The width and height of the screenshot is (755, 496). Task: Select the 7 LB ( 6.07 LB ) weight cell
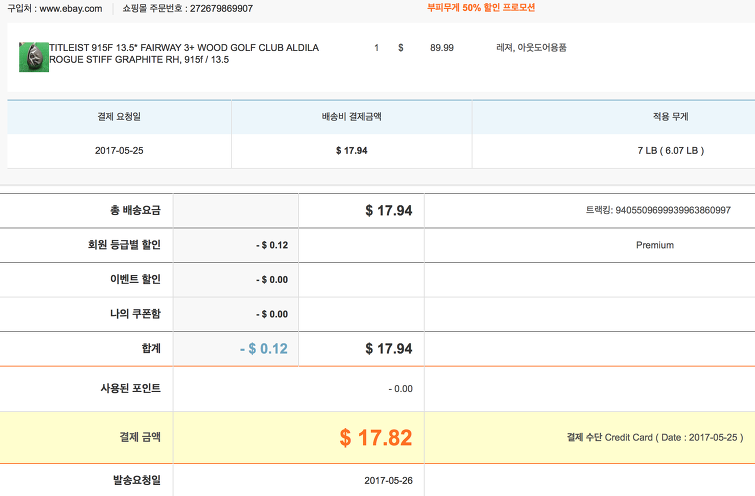click(671, 151)
